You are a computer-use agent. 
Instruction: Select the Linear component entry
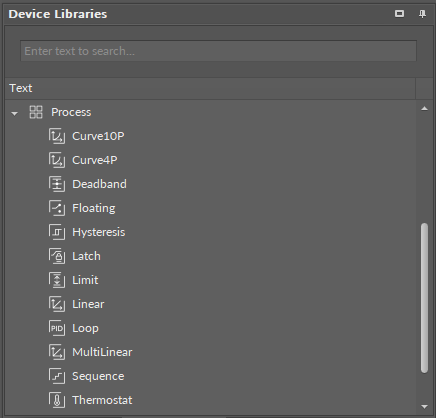pos(88,304)
